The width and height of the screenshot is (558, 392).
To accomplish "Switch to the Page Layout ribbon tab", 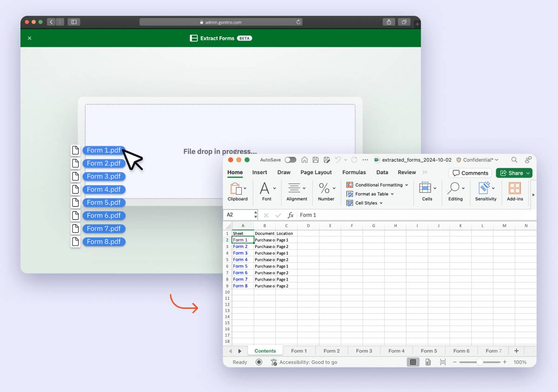I will 316,172.
